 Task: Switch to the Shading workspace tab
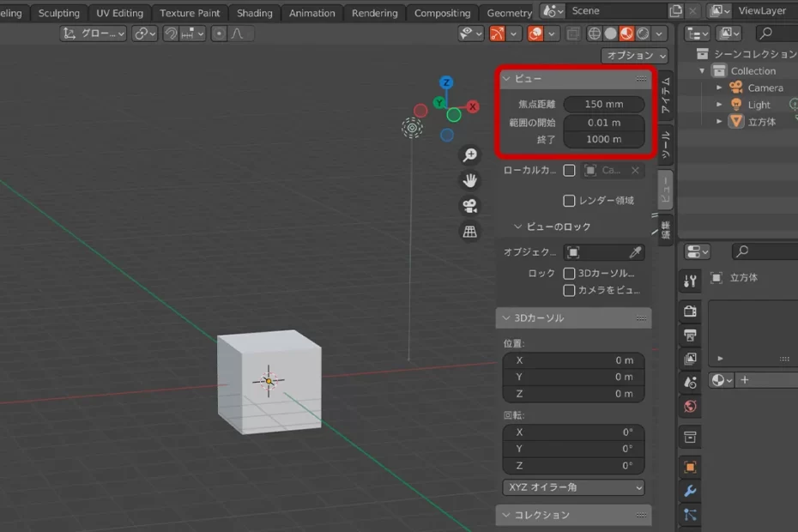tap(254, 13)
